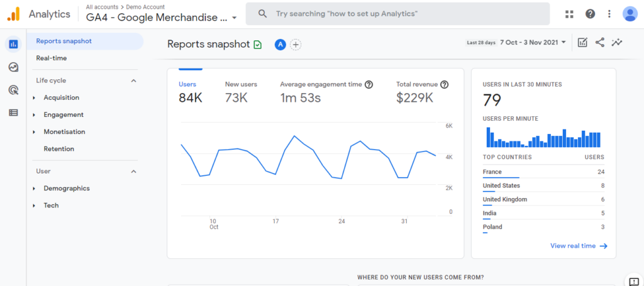Select Reports snapshot in sidebar

pos(85,41)
